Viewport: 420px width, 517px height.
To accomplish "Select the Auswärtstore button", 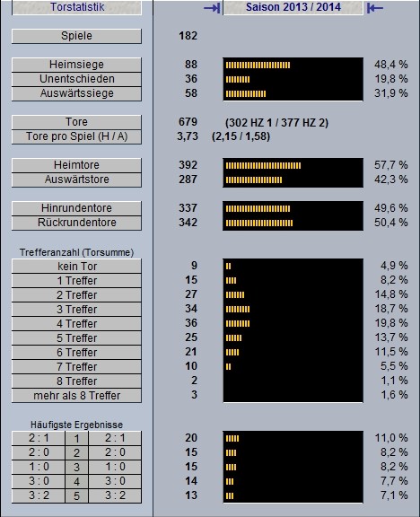I will pos(76,180).
